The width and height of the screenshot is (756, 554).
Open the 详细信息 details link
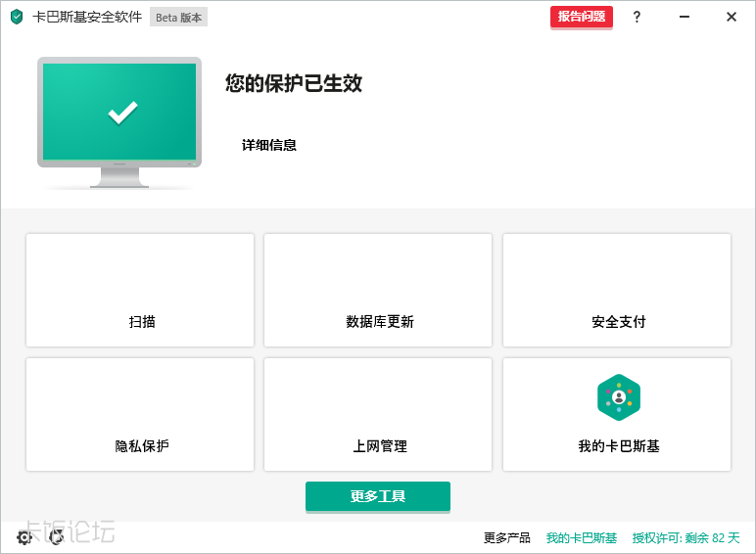(269, 145)
